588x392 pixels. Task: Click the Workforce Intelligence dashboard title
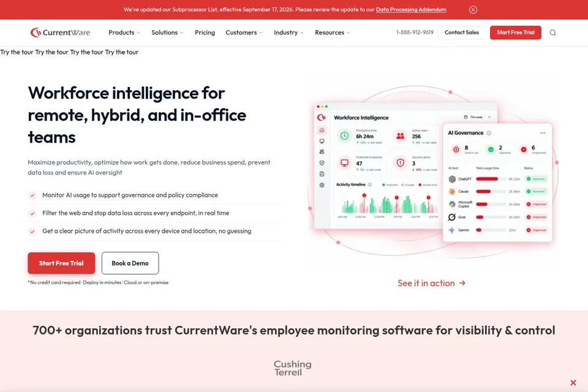tap(361, 118)
